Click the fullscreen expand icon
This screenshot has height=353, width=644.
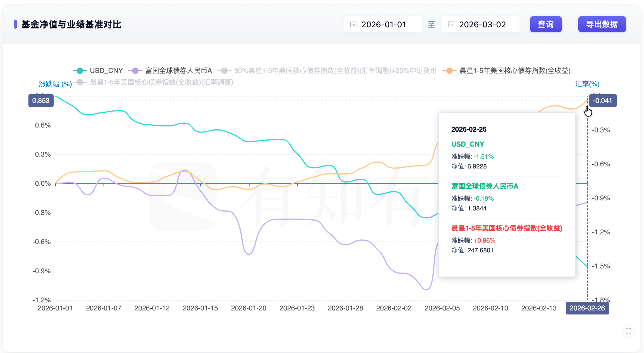[628, 331]
